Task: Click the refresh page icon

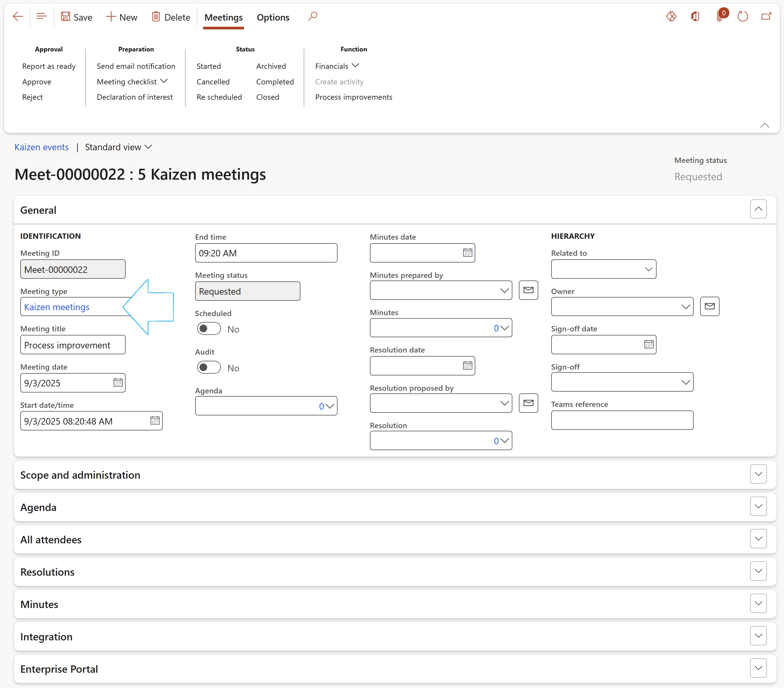Action: pos(743,16)
